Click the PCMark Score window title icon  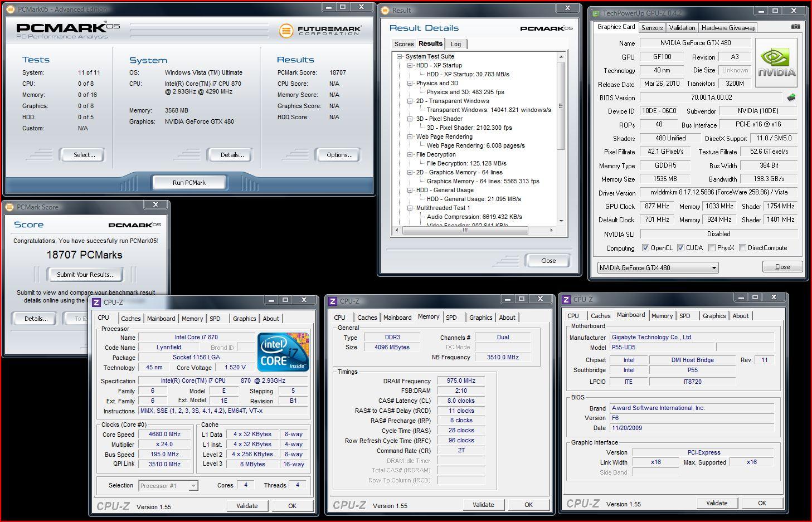point(9,207)
